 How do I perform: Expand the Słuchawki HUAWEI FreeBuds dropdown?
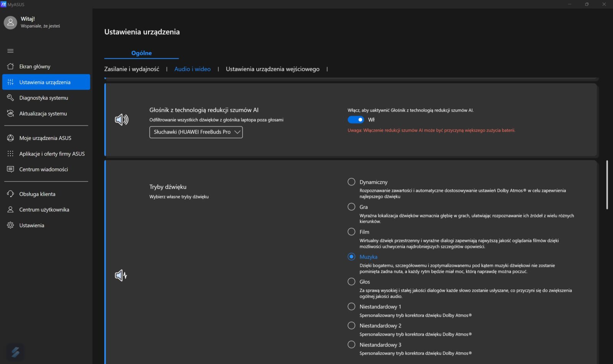click(x=196, y=132)
